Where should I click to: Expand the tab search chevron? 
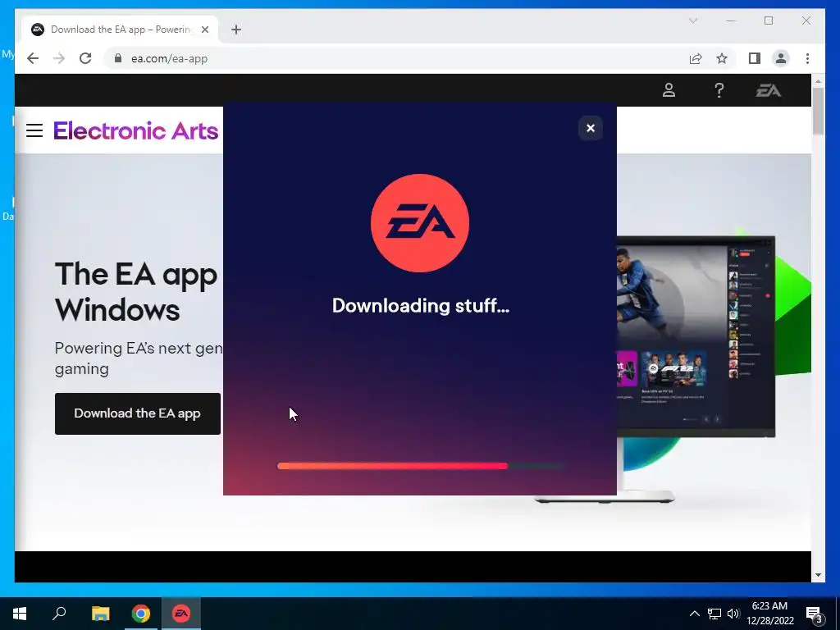tap(692, 21)
